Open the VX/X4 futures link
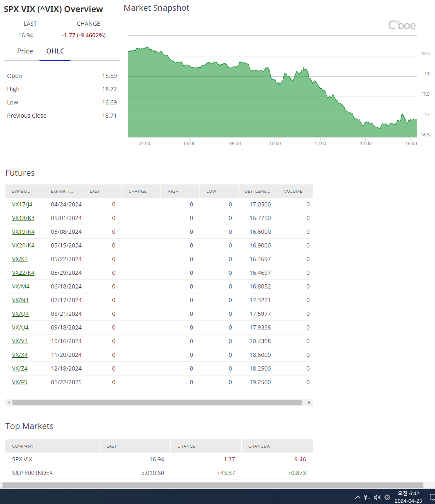This screenshot has width=435, height=504. [20, 355]
